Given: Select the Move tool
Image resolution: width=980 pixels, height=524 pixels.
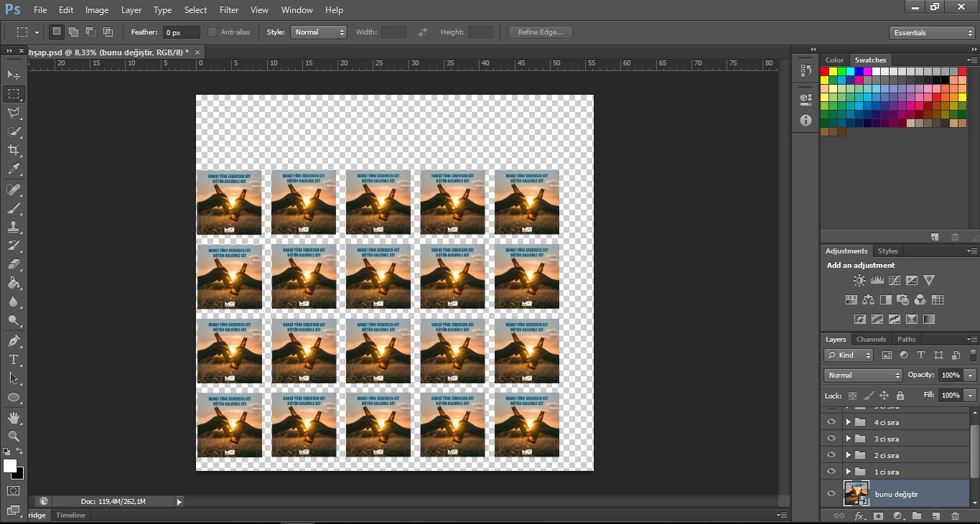Looking at the screenshot, I should tap(14, 75).
